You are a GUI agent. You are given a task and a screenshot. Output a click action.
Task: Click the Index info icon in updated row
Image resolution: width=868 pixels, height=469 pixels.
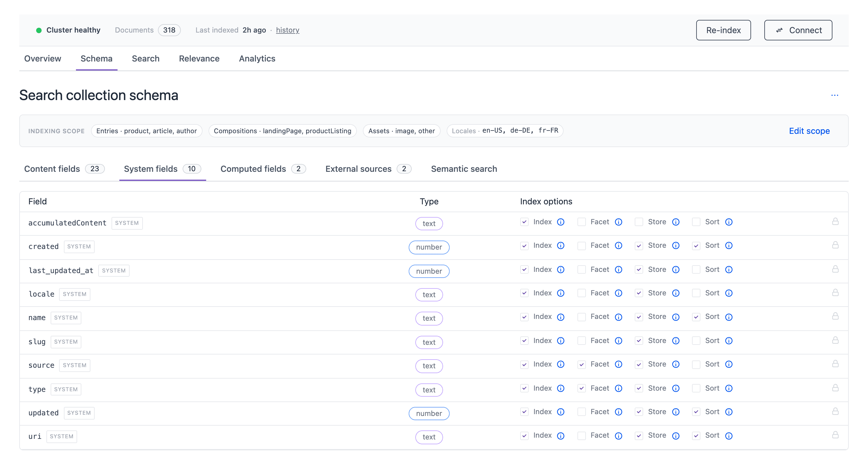pyautogui.click(x=560, y=412)
